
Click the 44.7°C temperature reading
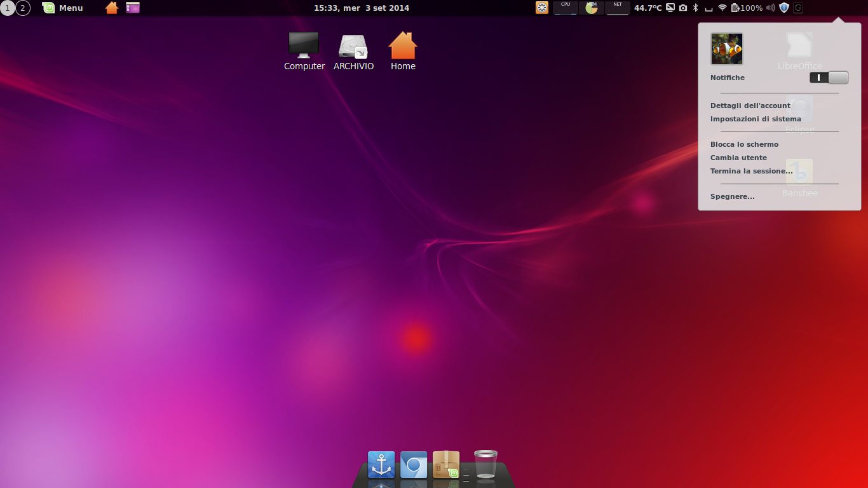648,8
